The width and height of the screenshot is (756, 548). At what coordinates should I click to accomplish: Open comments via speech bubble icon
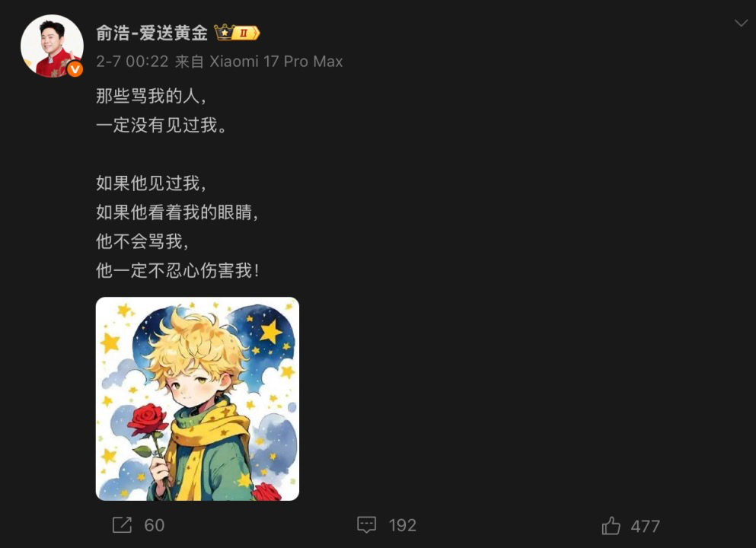pyautogui.click(x=366, y=525)
